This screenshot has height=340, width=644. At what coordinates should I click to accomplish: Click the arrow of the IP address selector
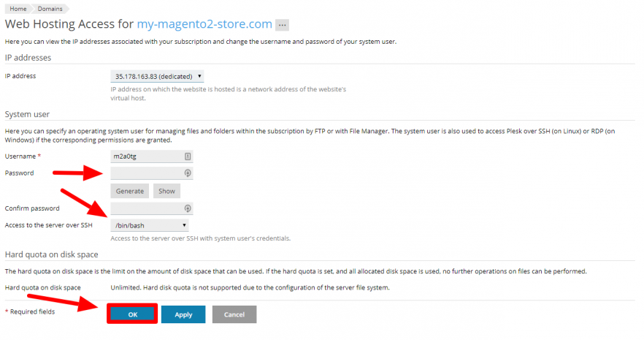tap(199, 76)
